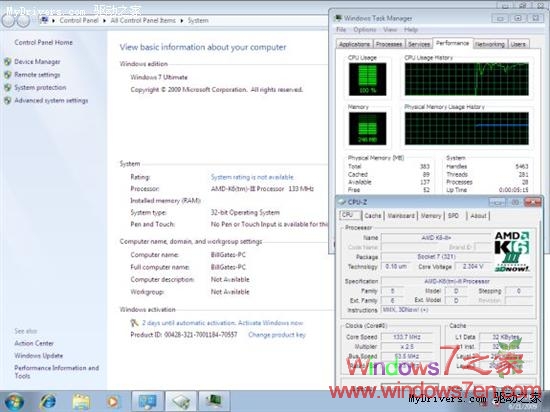Screen dimensions: 550x412
Task: Open the Windows Start orb
Action: coord(14,402)
